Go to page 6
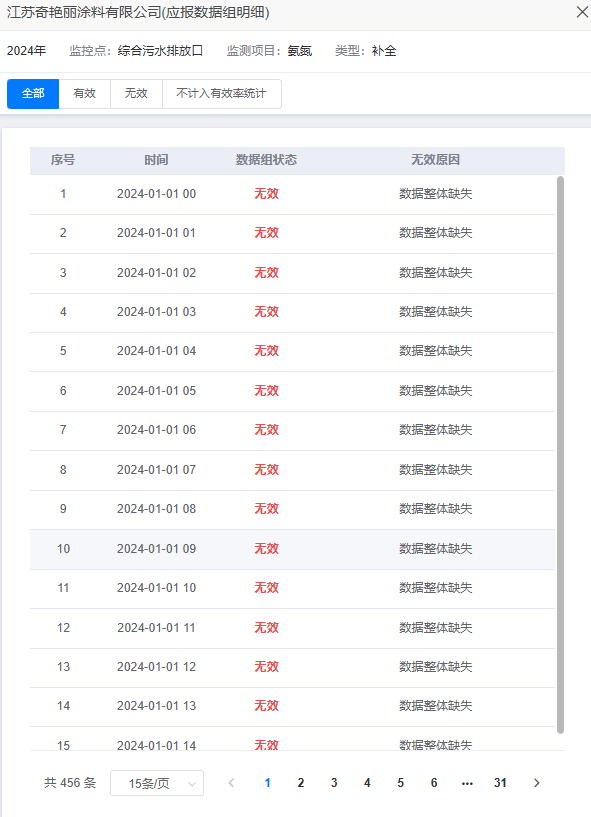The width and height of the screenshot is (591, 817). (434, 783)
